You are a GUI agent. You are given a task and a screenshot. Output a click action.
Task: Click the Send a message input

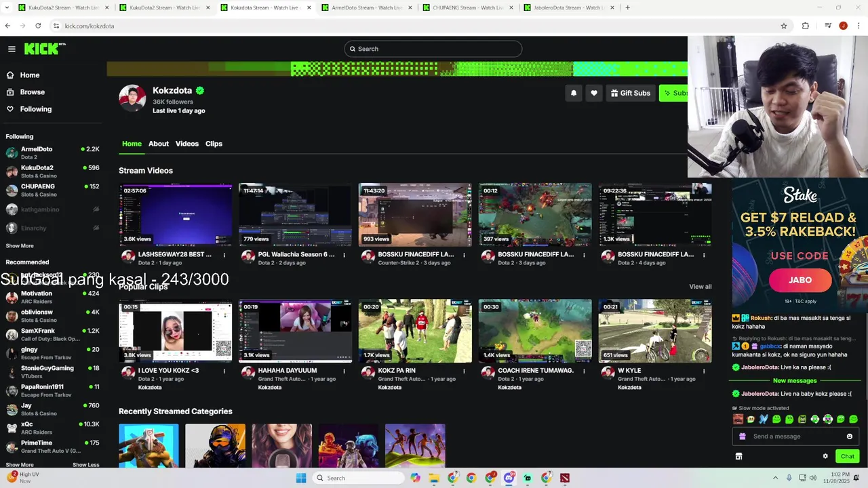[795, 436]
